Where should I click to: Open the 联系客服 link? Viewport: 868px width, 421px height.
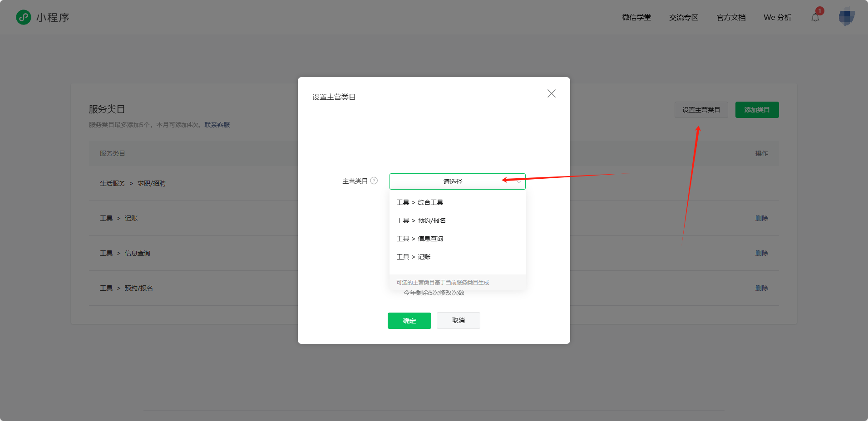coord(217,124)
